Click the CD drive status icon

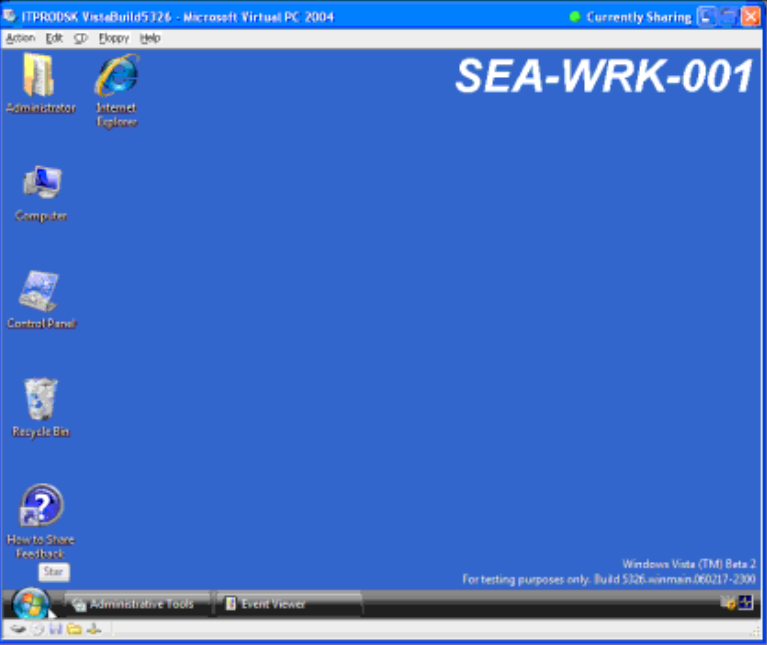tap(37, 629)
